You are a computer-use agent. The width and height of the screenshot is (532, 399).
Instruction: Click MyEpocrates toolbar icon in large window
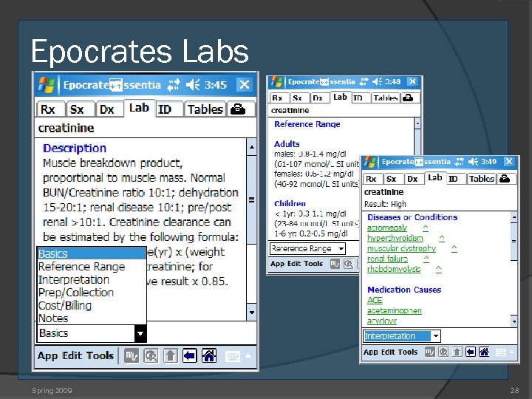click(132, 356)
